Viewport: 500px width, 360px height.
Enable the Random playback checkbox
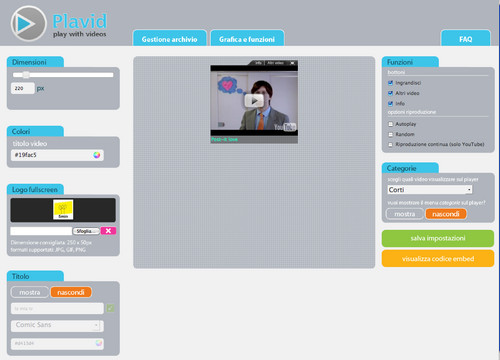[390, 134]
